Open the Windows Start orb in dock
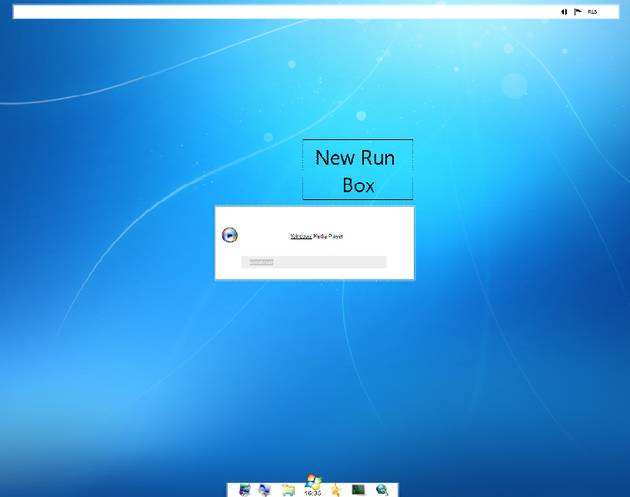The image size is (630, 497). coord(313,481)
